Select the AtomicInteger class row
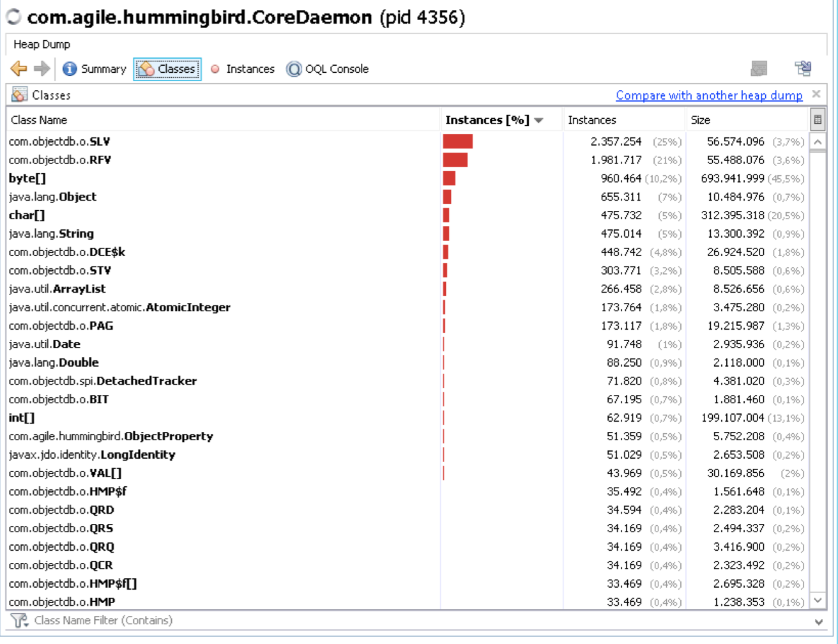838x644 pixels. click(x=408, y=307)
